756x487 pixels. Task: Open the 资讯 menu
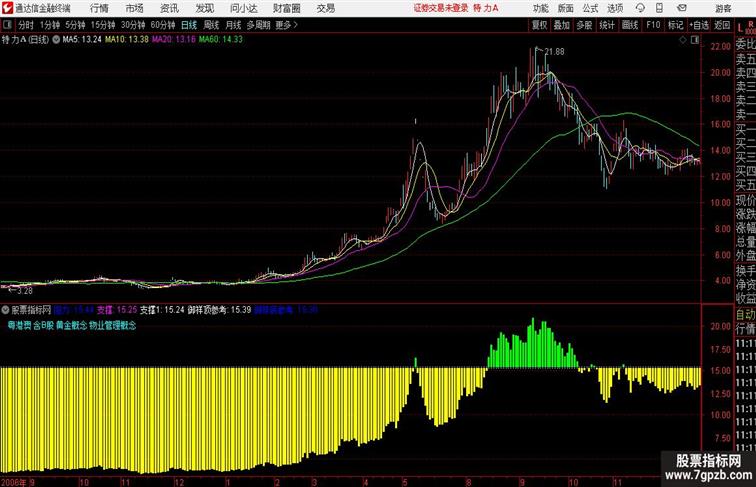tap(169, 8)
